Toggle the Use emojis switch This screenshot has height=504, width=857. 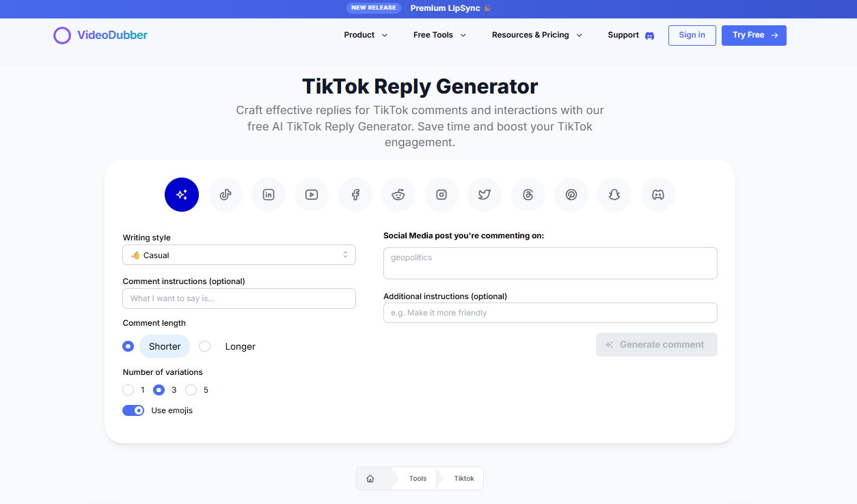click(133, 410)
